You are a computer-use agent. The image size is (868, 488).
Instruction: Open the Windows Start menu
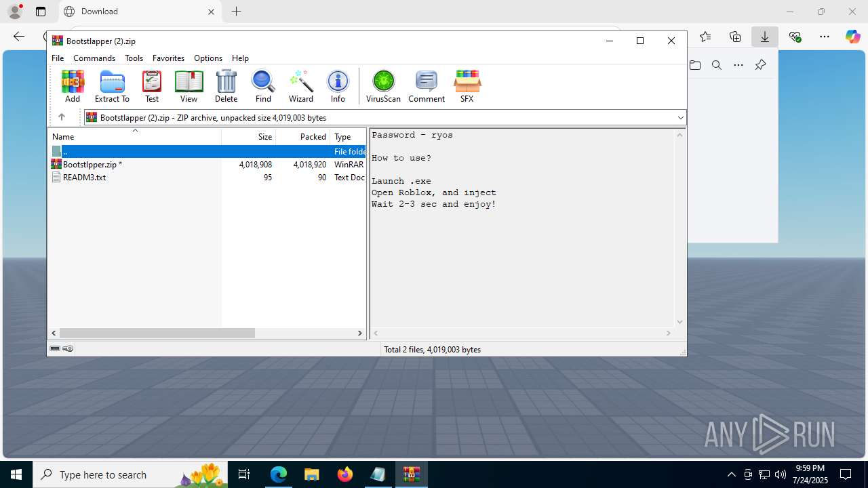click(x=16, y=474)
